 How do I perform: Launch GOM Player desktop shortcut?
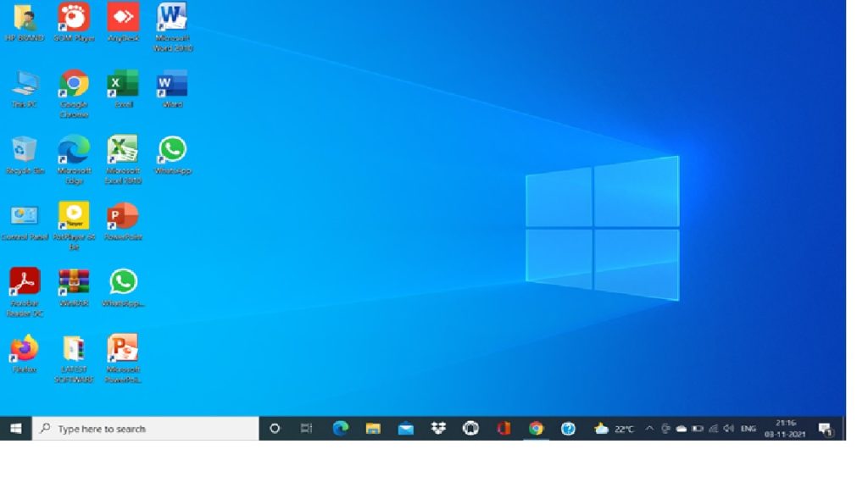(74, 22)
